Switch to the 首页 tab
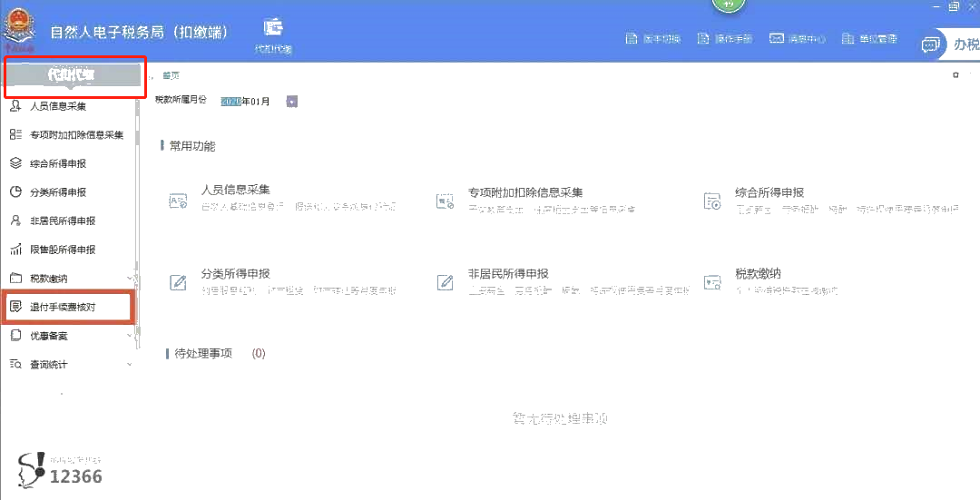 [x=171, y=75]
